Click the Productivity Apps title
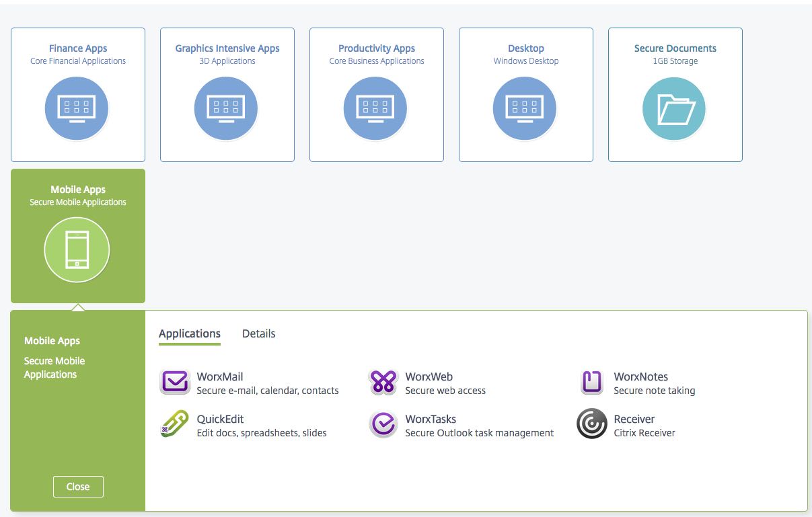Screen dimensions: 812x517 pyautogui.click(x=377, y=48)
